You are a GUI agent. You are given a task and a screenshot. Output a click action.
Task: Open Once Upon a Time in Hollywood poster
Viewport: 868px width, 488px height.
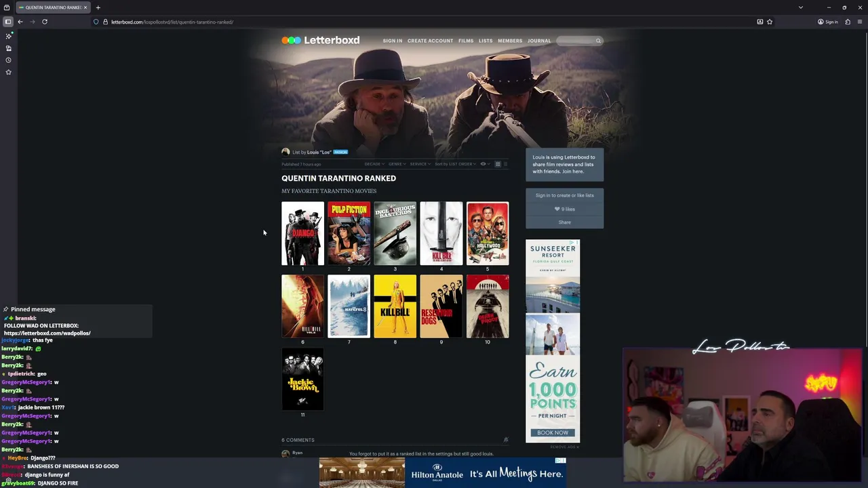tap(487, 233)
